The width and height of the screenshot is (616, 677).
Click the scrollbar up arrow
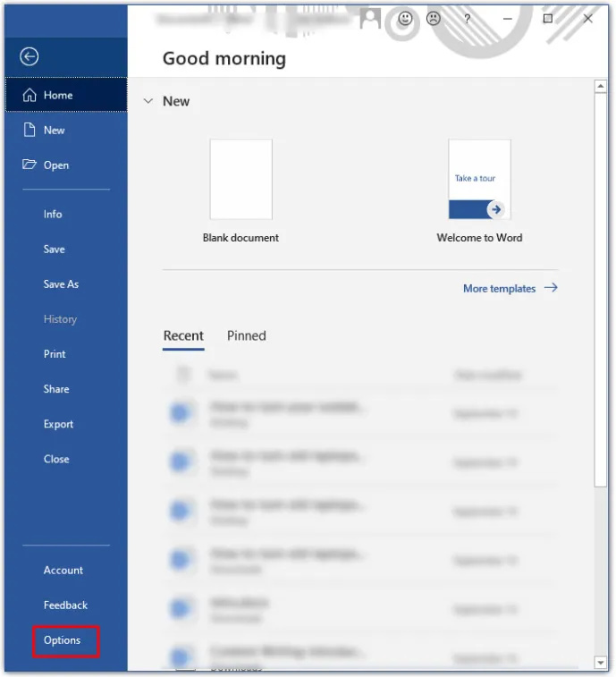pyautogui.click(x=601, y=87)
